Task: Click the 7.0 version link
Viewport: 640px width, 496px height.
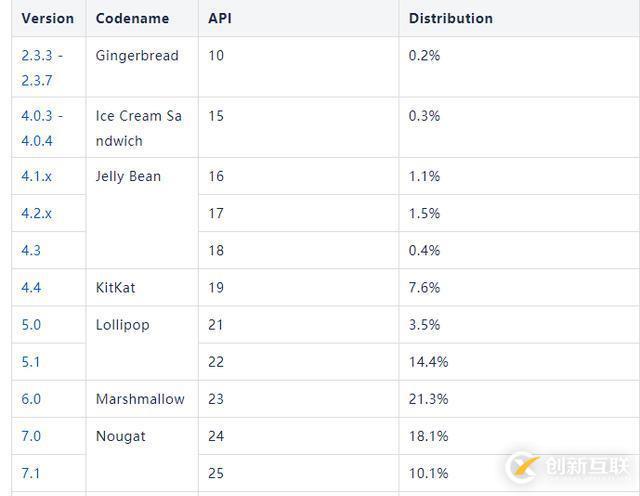Action: 31,435
